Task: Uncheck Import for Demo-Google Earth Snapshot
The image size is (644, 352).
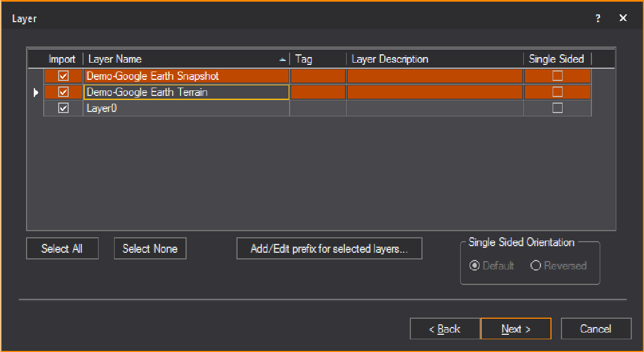Action: pos(63,76)
